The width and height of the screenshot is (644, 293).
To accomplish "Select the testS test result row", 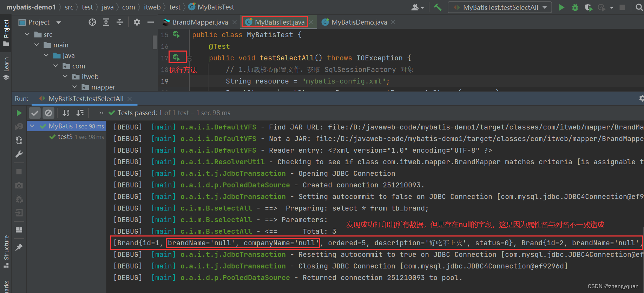I will click(x=66, y=137).
